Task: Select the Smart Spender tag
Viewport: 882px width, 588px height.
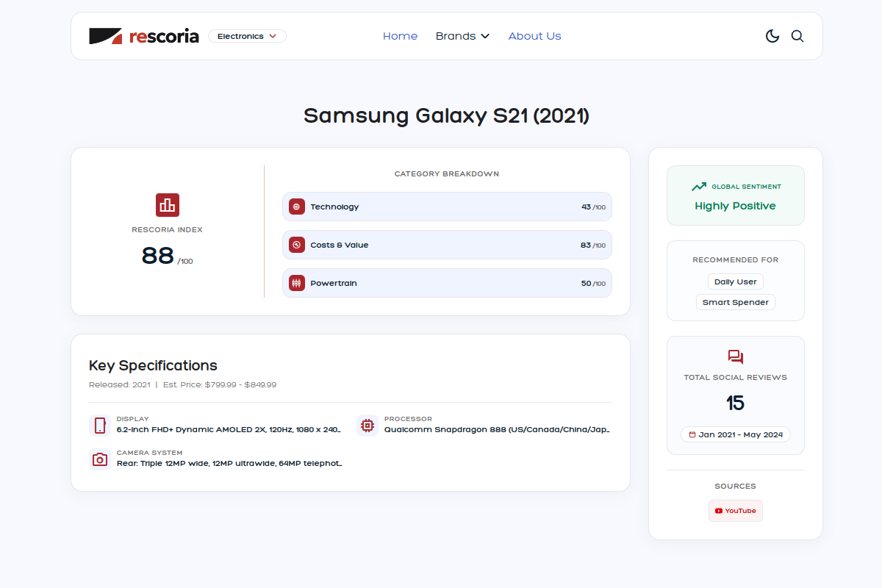Action: [x=735, y=302]
